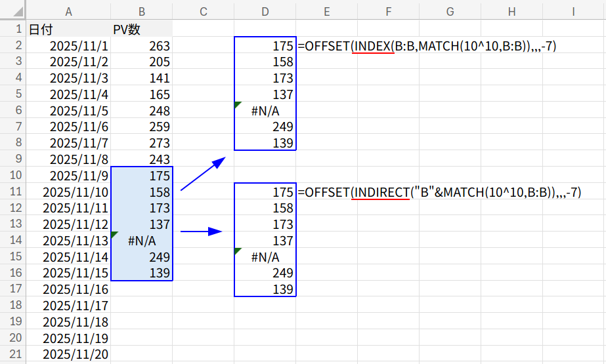Select the column I header
The width and height of the screenshot is (606, 364).
tap(573, 11)
